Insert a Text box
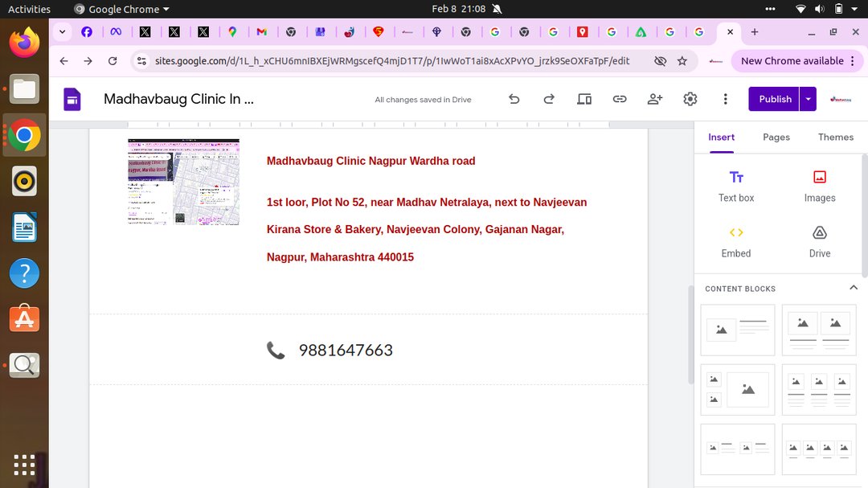The image size is (868, 488). point(736,186)
